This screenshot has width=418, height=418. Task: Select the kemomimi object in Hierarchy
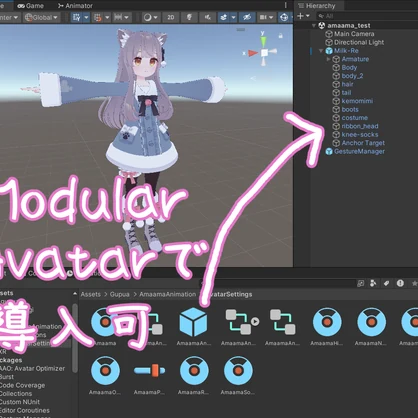tap(357, 101)
